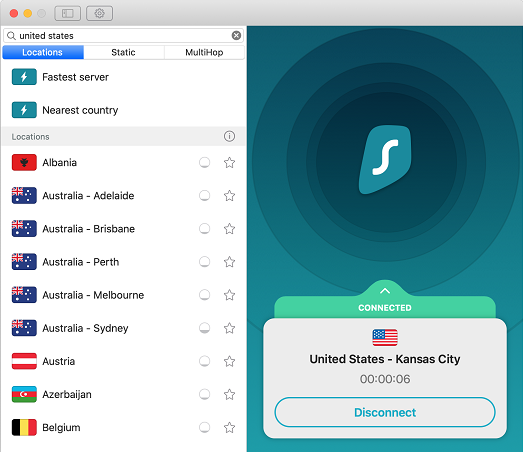Favorite Australia - Adelaide with the star
Image resolution: width=523 pixels, height=453 pixels.
tap(229, 195)
